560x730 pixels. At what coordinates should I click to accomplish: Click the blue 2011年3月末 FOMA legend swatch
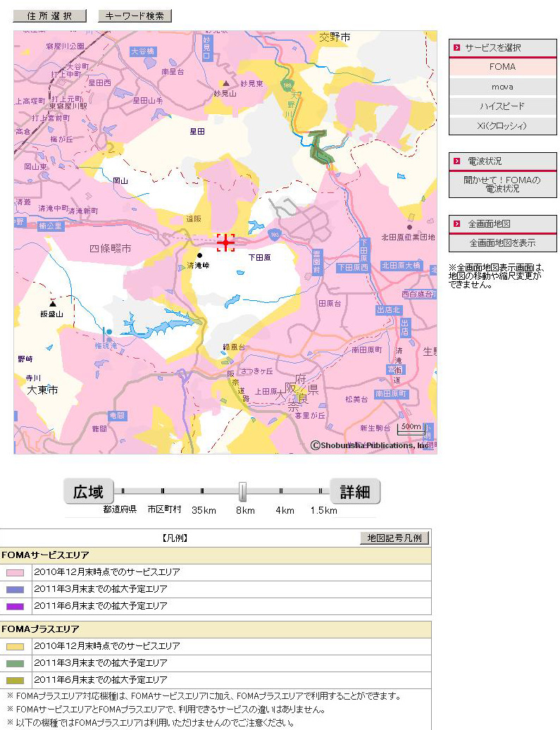15,589
